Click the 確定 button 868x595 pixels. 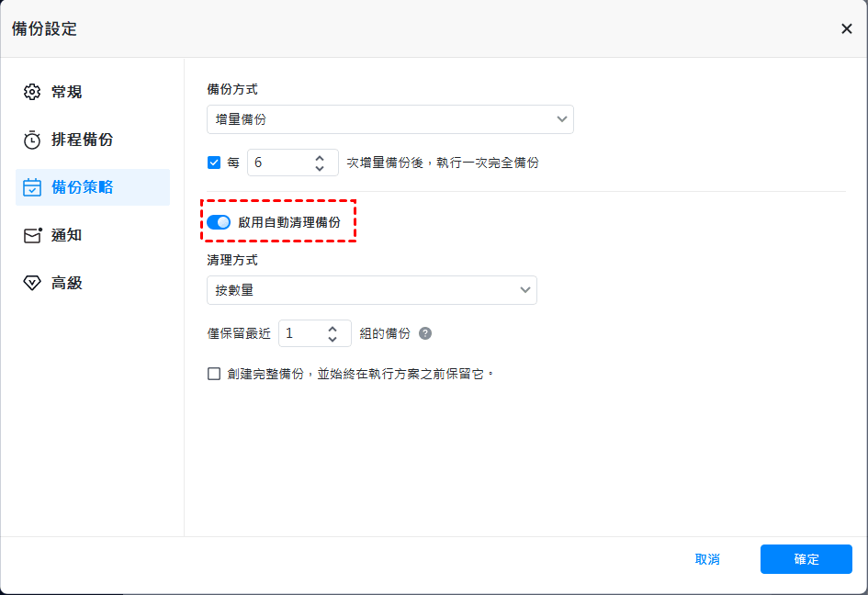tap(806, 559)
